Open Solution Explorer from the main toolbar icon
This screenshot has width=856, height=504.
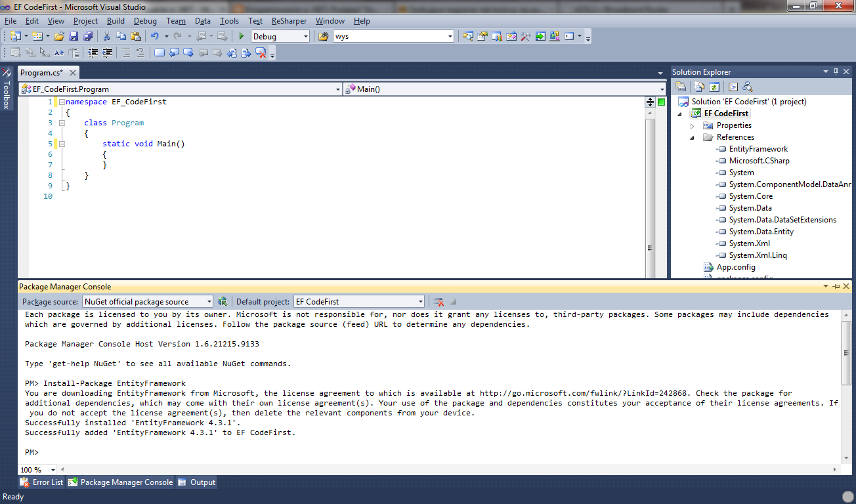468,36
